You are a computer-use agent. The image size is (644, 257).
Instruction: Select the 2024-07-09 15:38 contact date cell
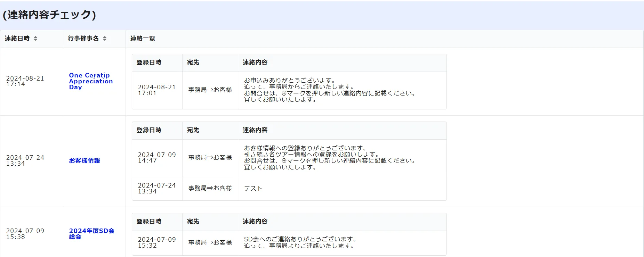25,234
